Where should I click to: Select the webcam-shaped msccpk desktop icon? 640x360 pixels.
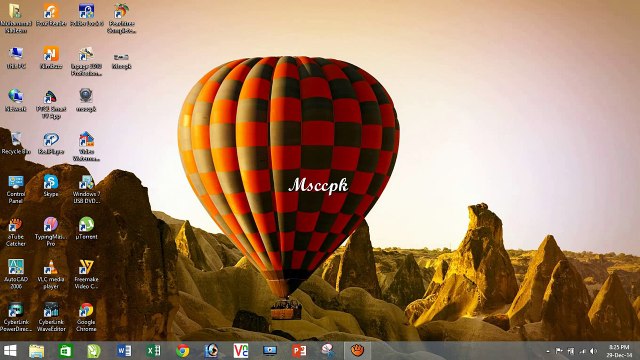(86, 100)
